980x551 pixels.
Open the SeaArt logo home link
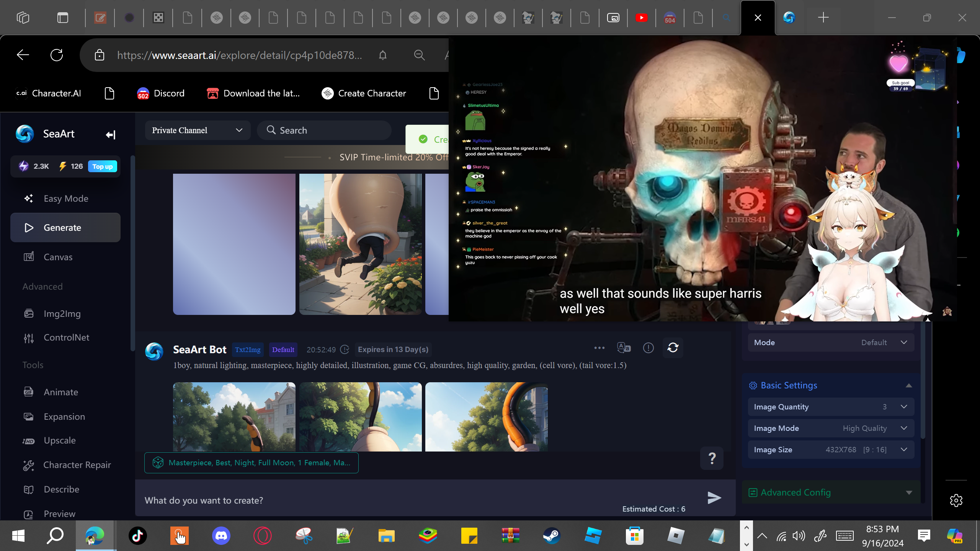(x=45, y=134)
